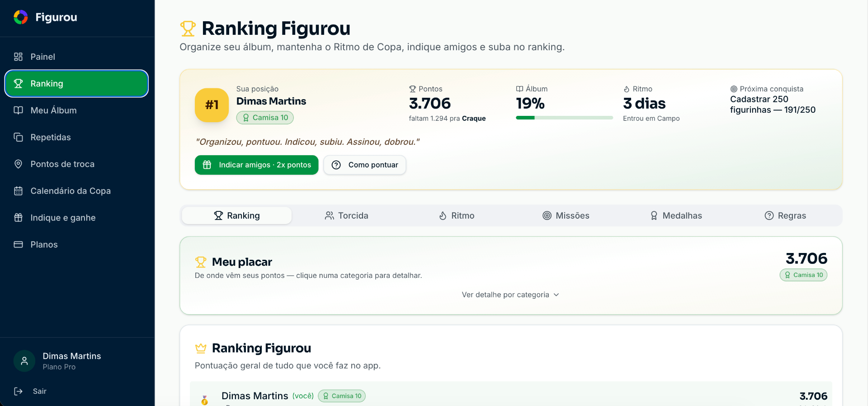Click the motto quote text in summary card
The height and width of the screenshot is (406, 868).
pos(307,142)
